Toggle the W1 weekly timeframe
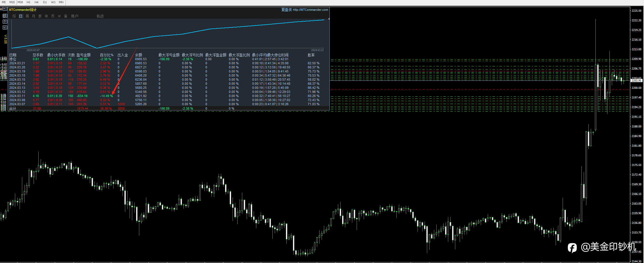 (53, 2)
